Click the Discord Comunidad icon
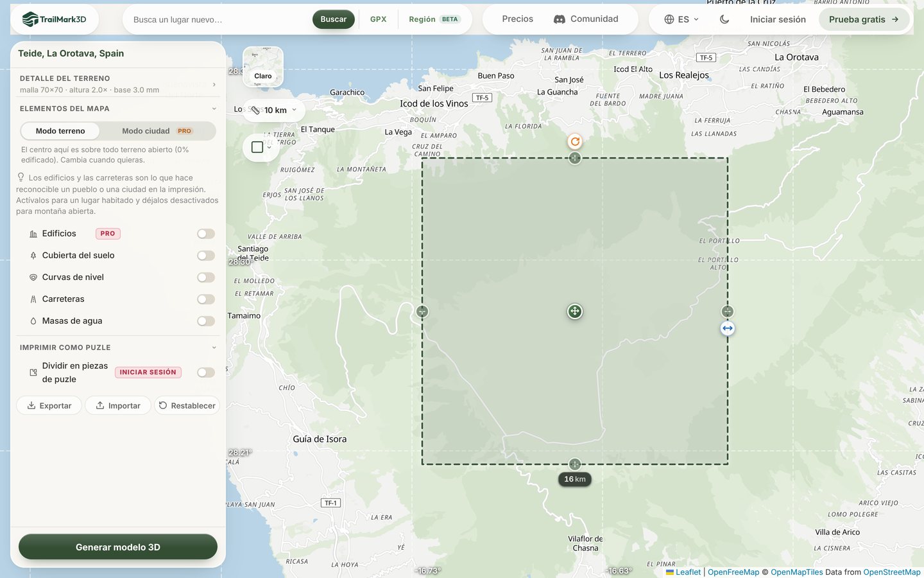The height and width of the screenshot is (578, 924). click(x=560, y=19)
